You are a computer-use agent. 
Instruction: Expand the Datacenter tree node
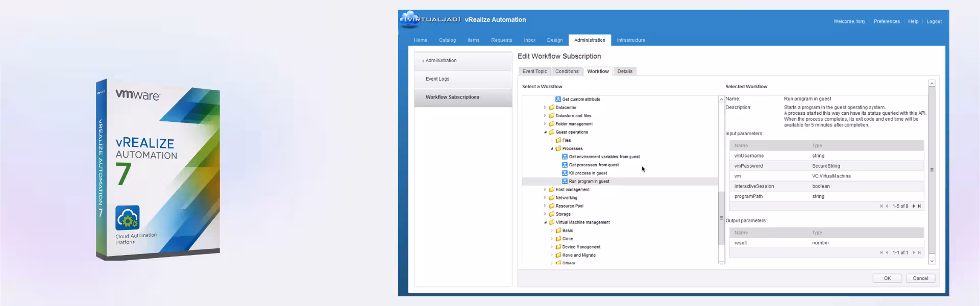click(x=545, y=108)
